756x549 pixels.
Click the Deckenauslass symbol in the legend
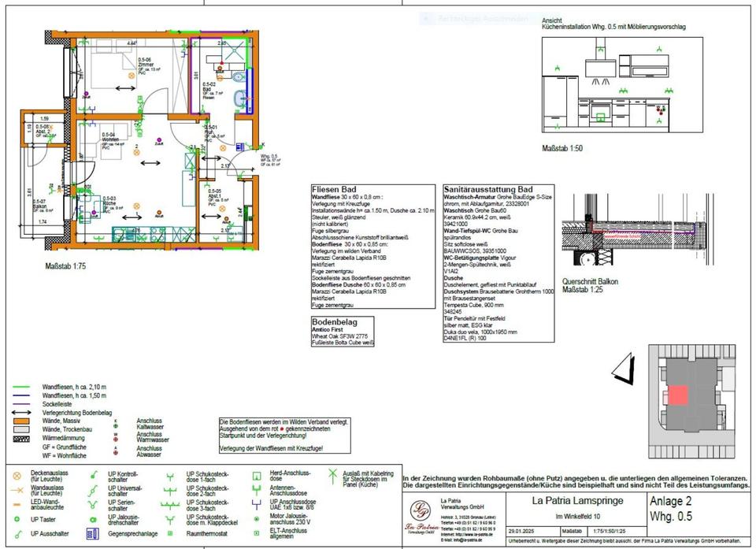point(17,476)
